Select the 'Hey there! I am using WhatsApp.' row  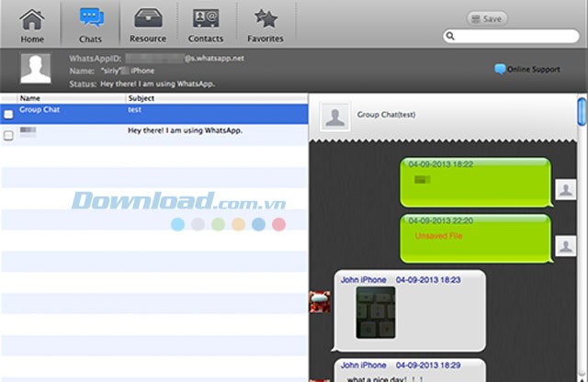pyautogui.click(x=154, y=135)
